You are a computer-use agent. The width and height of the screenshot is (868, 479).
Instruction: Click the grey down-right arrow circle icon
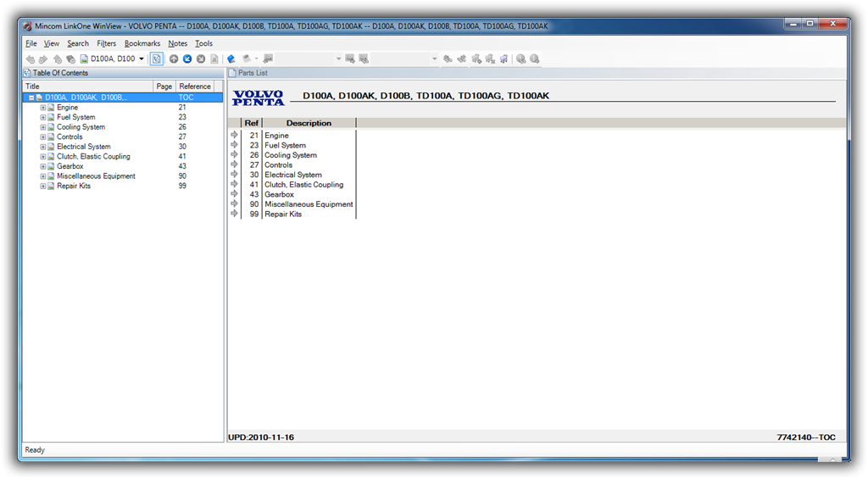click(200, 58)
